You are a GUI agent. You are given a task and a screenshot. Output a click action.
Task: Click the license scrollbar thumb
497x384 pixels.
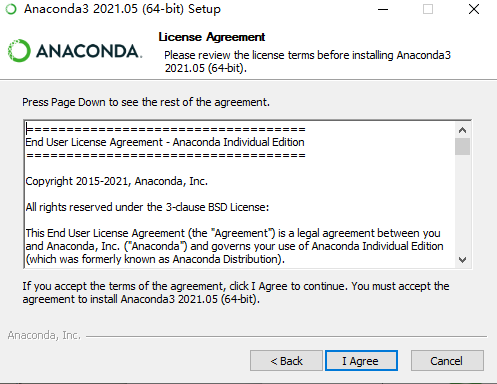click(x=462, y=146)
